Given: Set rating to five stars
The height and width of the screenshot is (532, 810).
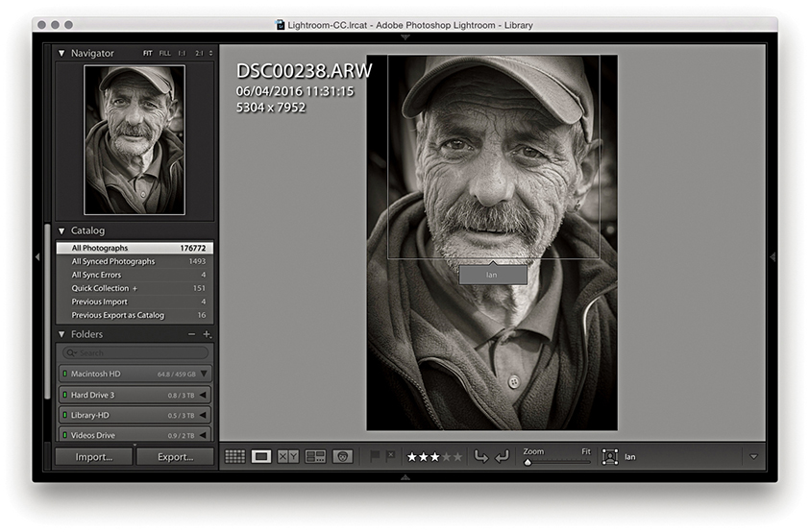Looking at the screenshot, I should tap(457, 457).
